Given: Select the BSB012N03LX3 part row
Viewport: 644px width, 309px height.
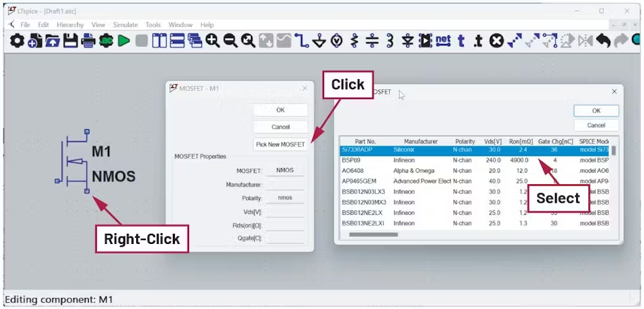Looking at the screenshot, I should [476, 192].
